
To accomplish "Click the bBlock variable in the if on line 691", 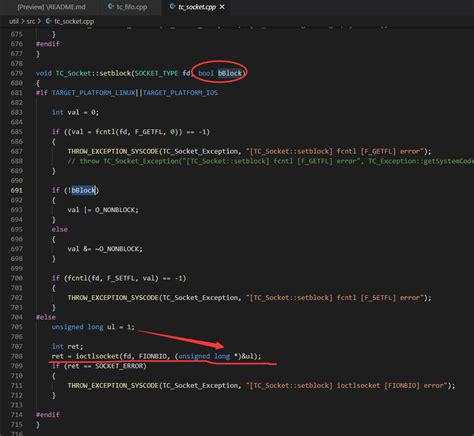I will pos(84,190).
